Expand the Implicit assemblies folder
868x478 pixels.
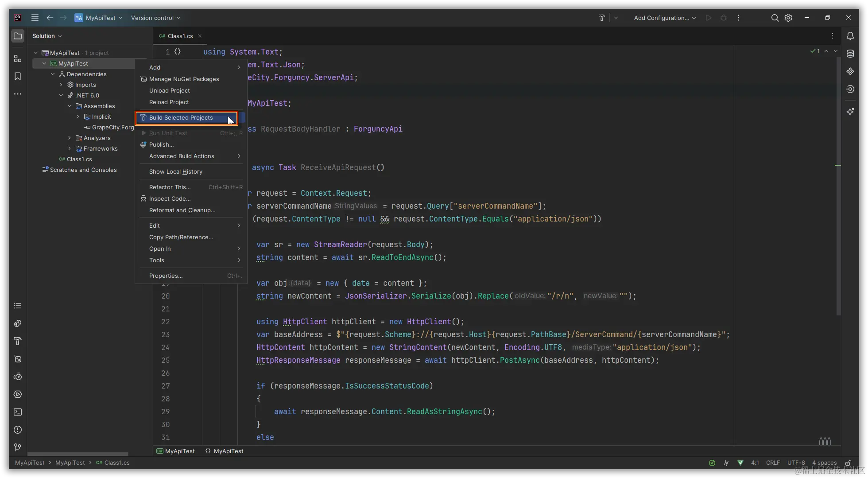(78, 117)
